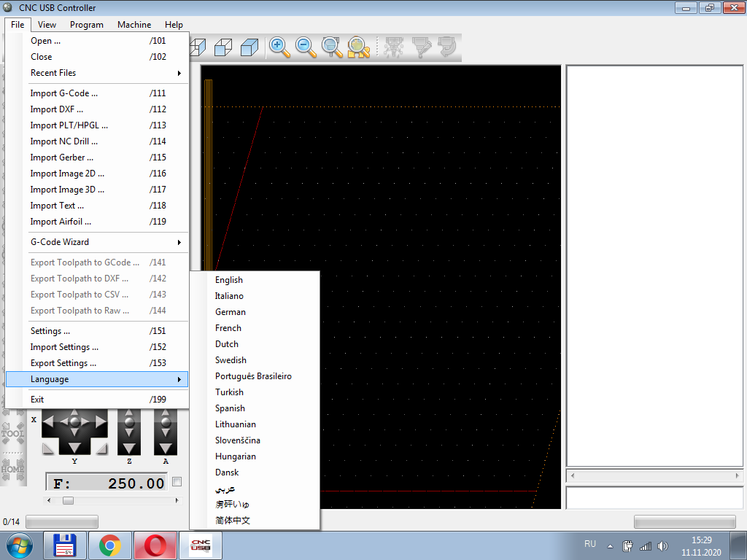Click the zoom to tool magnifier icon
The height and width of the screenshot is (560, 747).
[332, 47]
